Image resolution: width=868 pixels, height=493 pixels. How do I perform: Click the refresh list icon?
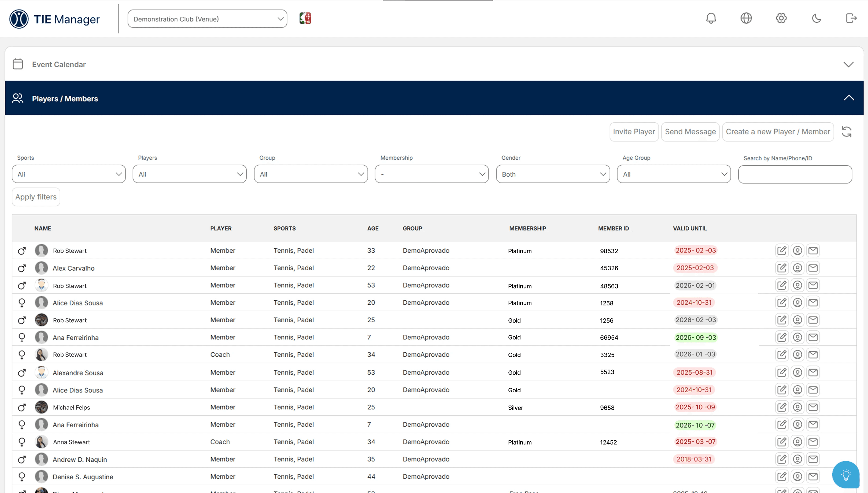846,132
